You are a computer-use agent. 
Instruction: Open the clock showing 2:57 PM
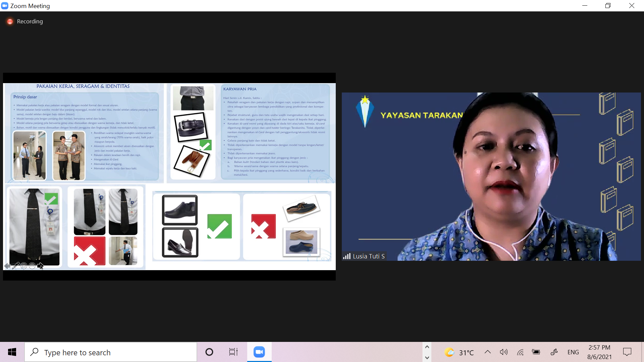(x=599, y=352)
